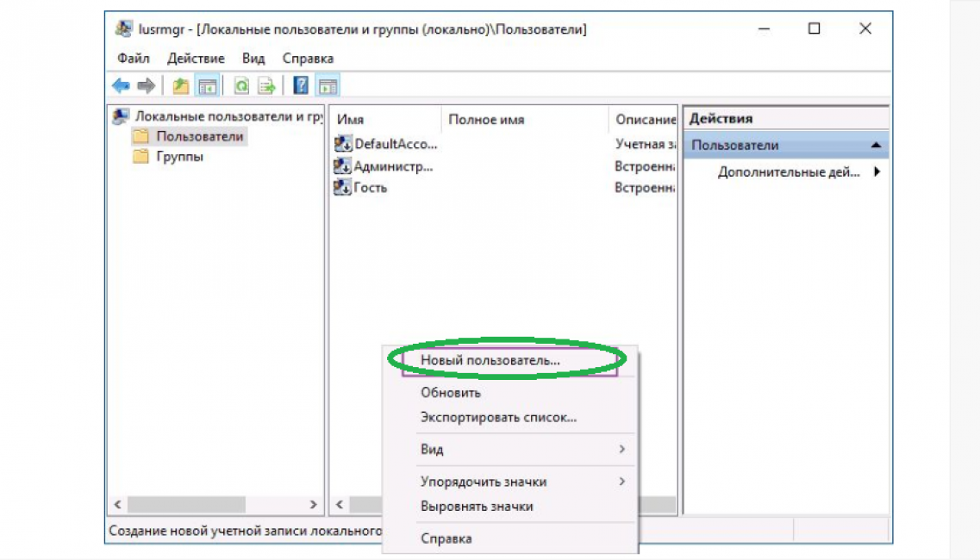Click the left arrow of the tree pane scrollbar
The width and height of the screenshot is (980, 560).
pyautogui.click(x=117, y=504)
